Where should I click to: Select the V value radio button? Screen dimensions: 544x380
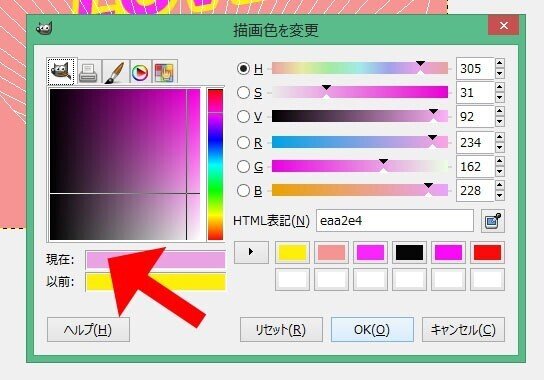tap(243, 116)
